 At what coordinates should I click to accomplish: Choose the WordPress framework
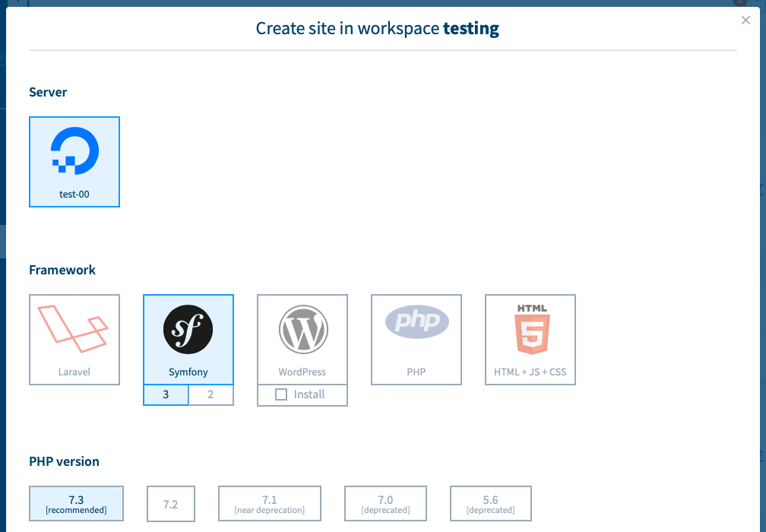[302, 340]
